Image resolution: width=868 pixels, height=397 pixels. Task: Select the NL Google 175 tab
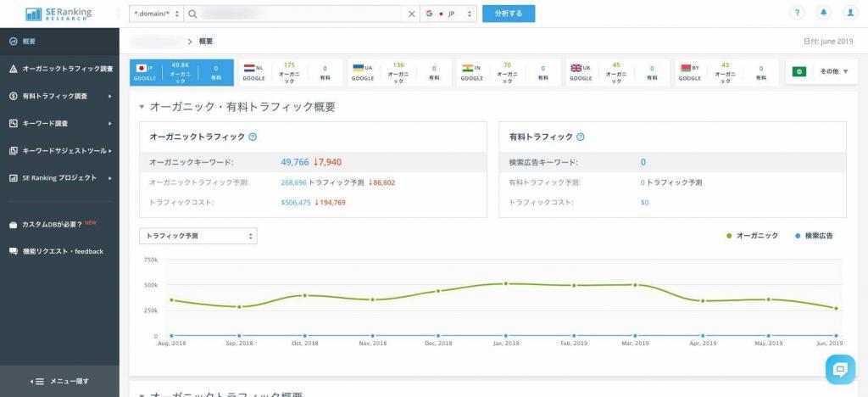[x=292, y=73]
